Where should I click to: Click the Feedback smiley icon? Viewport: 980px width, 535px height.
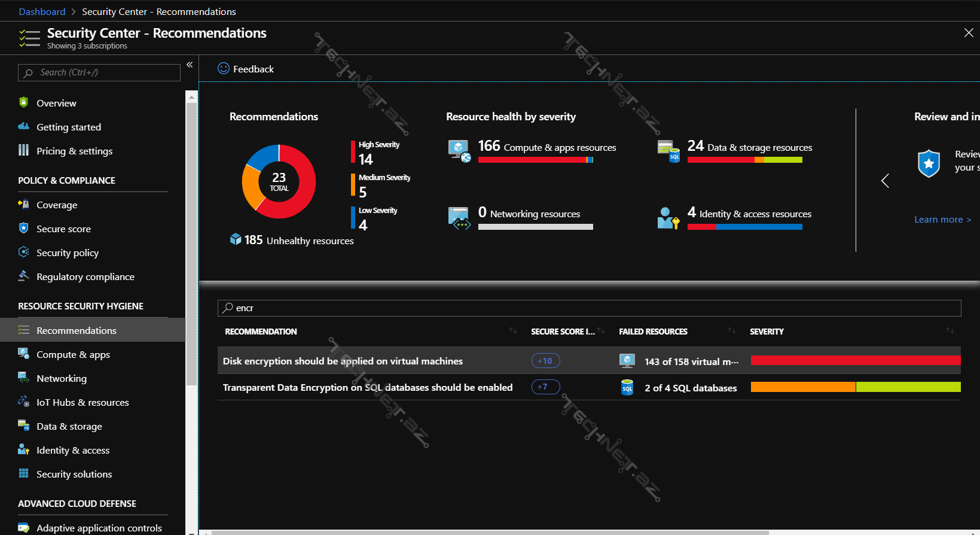click(x=224, y=69)
